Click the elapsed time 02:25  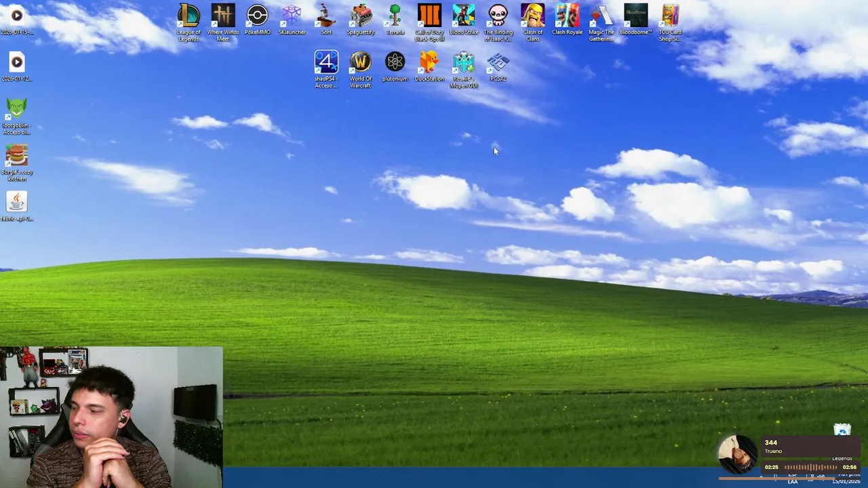(772, 467)
